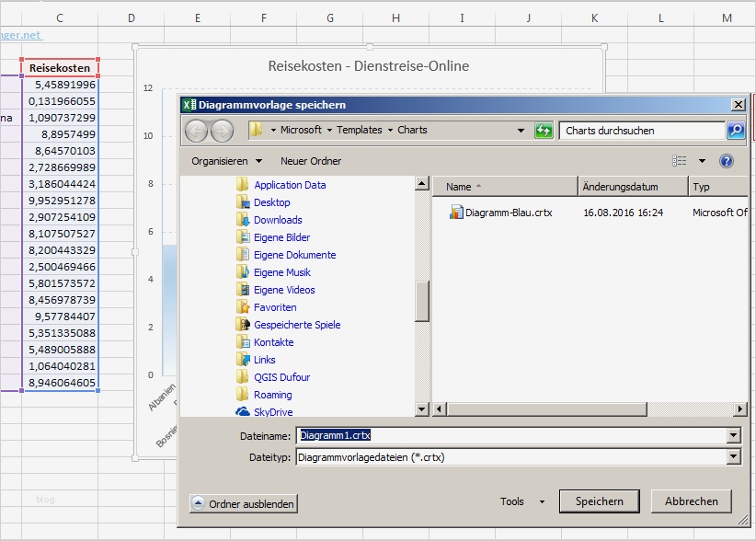Expand the Dateityp dropdown list

coord(733,456)
